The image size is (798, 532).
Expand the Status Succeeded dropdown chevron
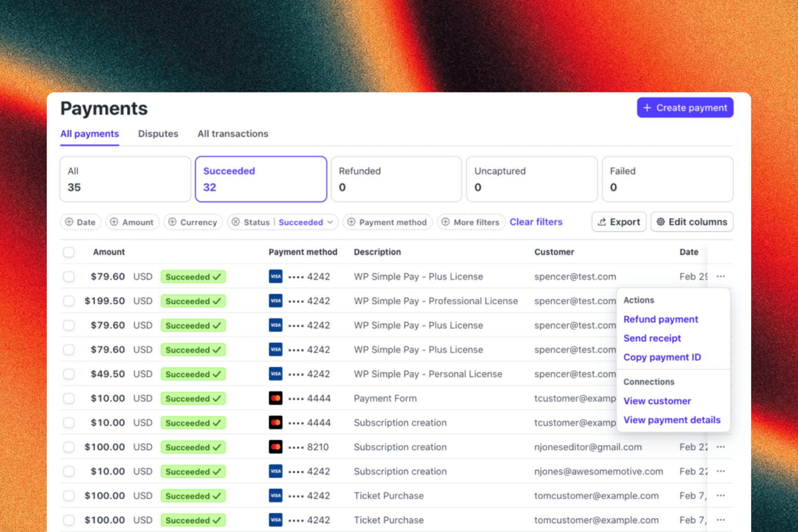click(330, 222)
